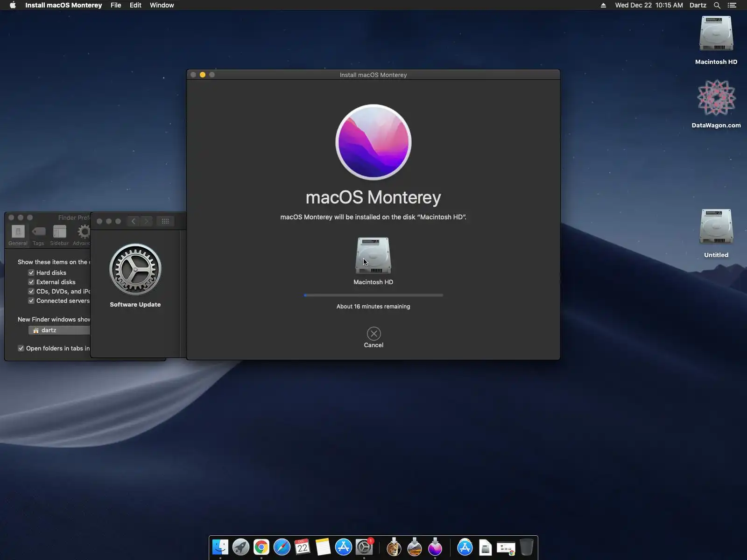
Task: Cancel the macOS Monterey installation
Action: click(x=373, y=337)
